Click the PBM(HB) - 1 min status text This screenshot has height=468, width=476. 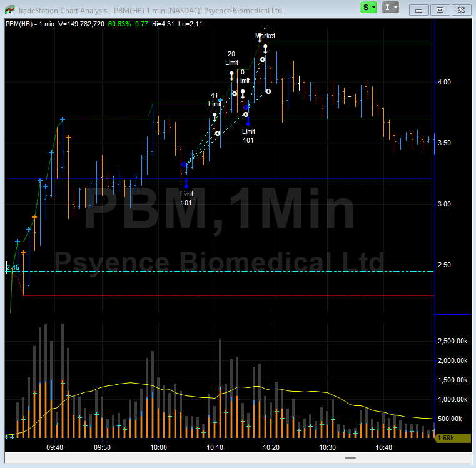pyautogui.click(x=30, y=24)
